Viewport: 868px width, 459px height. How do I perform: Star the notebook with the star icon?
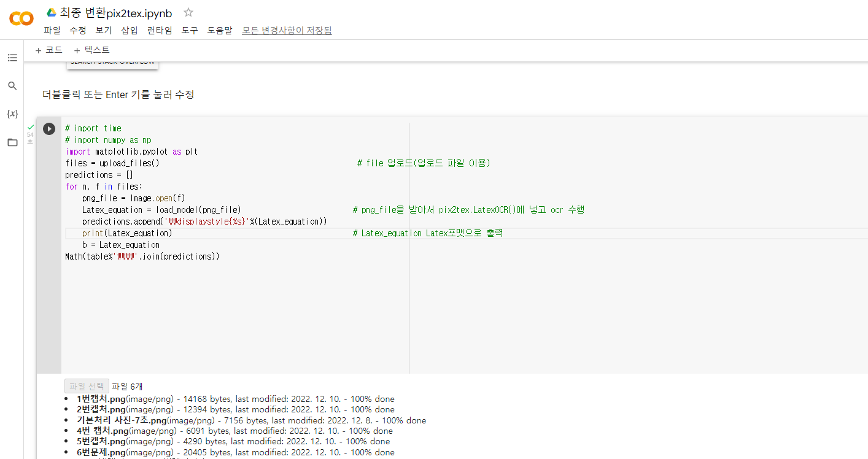(x=188, y=12)
